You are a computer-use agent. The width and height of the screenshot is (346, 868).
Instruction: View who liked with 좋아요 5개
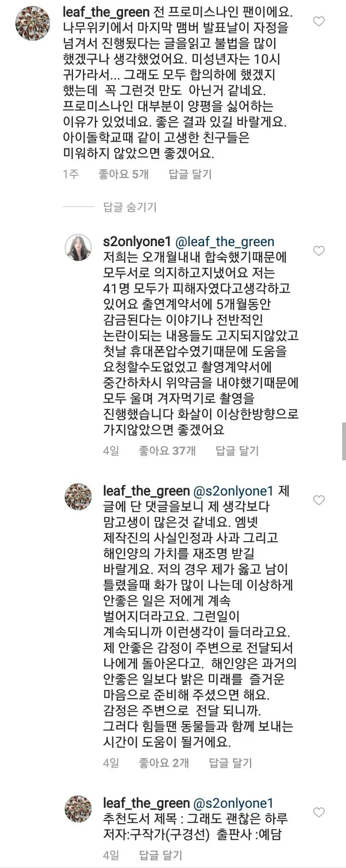click(x=123, y=174)
